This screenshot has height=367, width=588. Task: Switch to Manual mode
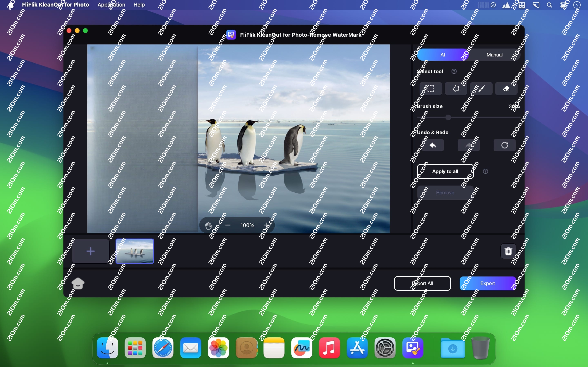point(494,55)
